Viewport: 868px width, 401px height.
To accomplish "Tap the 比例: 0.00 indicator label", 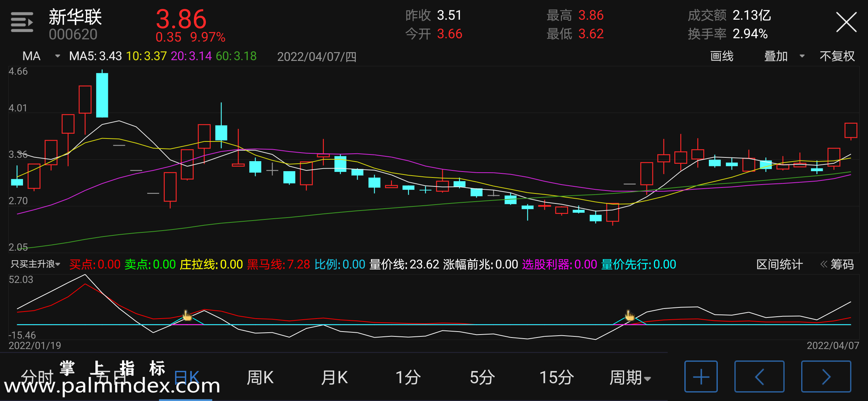I will pyautogui.click(x=340, y=264).
